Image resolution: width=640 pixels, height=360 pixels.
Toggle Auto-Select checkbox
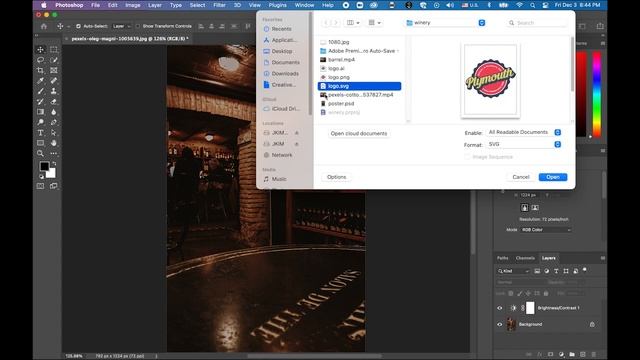78,26
